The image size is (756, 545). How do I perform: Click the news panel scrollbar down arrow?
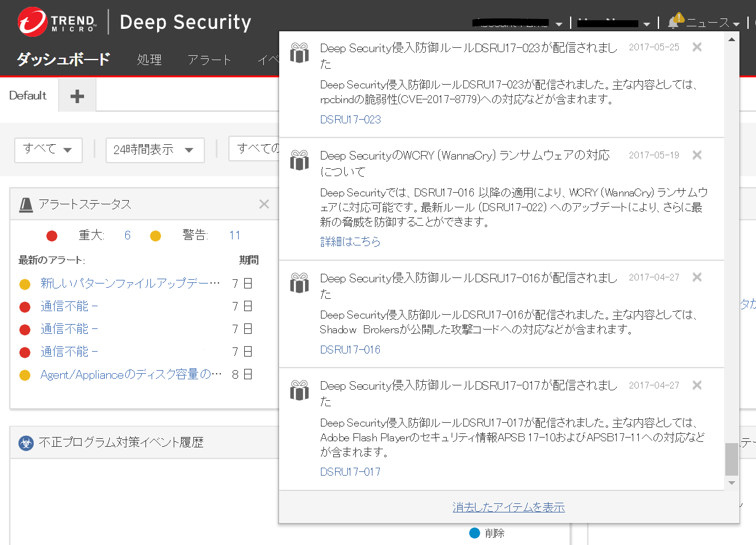click(731, 483)
